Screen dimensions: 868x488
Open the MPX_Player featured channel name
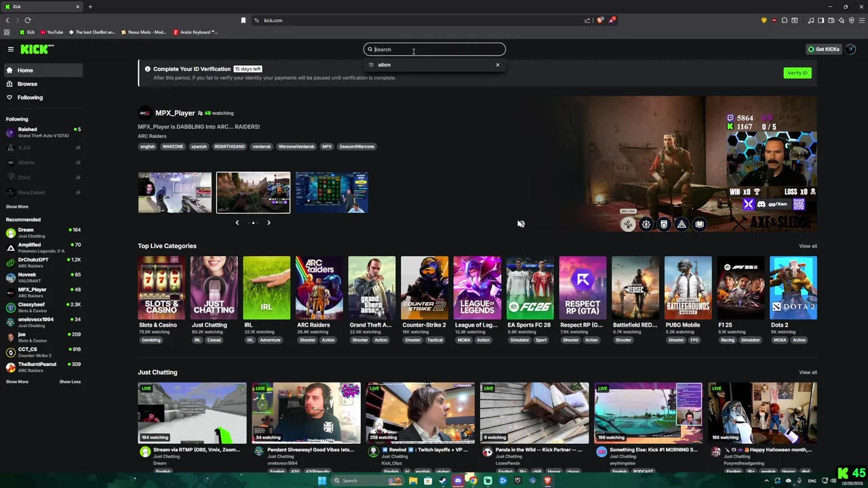(175, 113)
